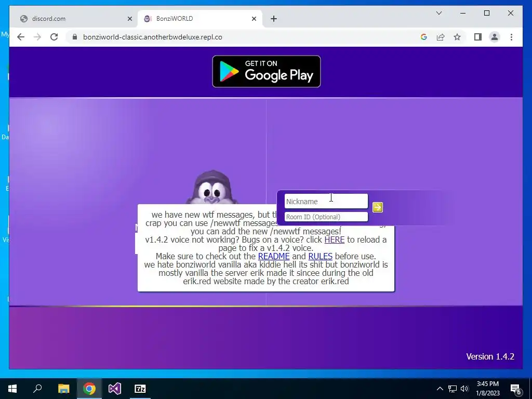
Task: Open the Get it on Google Play badge
Action: pyautogui.click(x=267, y=72)
